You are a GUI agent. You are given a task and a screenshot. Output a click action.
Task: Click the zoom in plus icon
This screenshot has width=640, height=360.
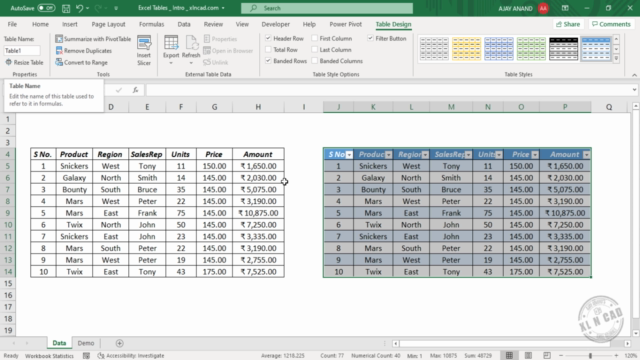pyautogui.click(x=617, y=356)
